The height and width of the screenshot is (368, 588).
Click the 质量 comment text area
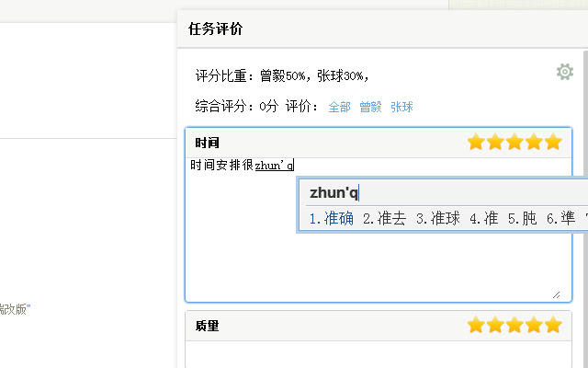point(379,354)
